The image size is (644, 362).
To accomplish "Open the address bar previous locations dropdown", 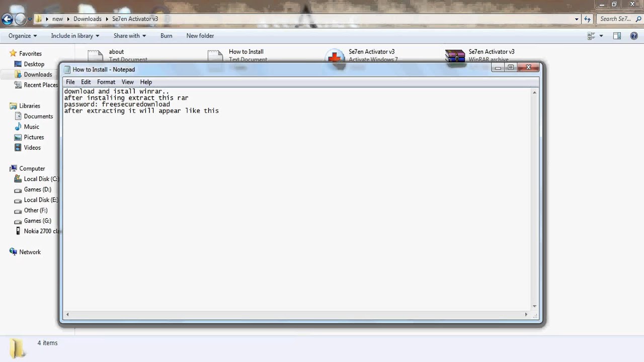I will point(577,19).
